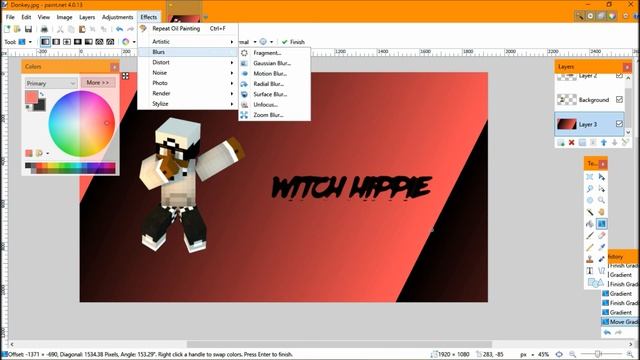Choose Gaussian Blur from Blurs menu
The image size is (640, 360).
pos(274,63)
